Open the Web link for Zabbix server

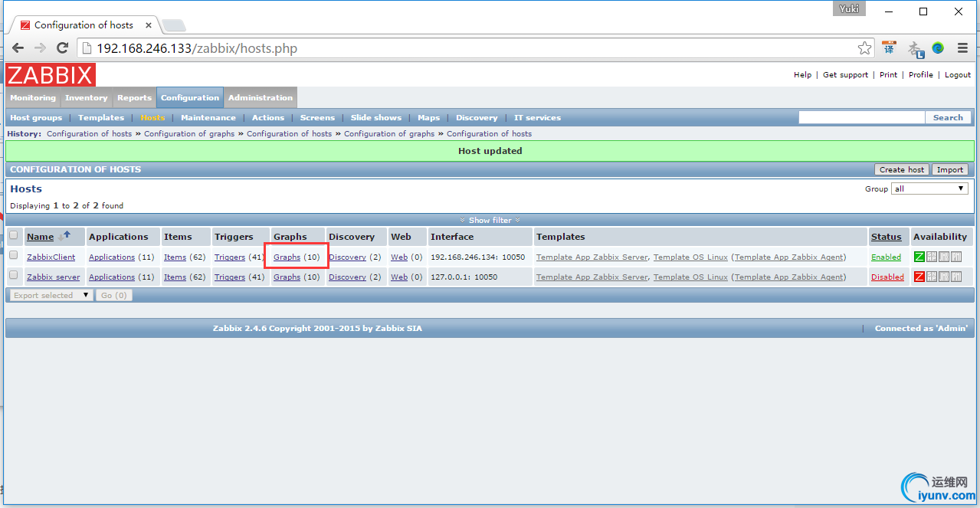(399, 277)
